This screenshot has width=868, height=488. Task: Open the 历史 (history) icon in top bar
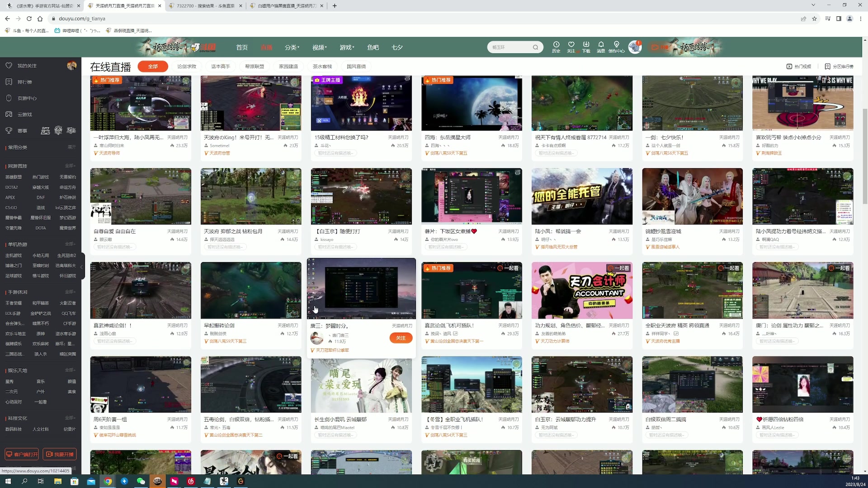click(x=556, y=47)
